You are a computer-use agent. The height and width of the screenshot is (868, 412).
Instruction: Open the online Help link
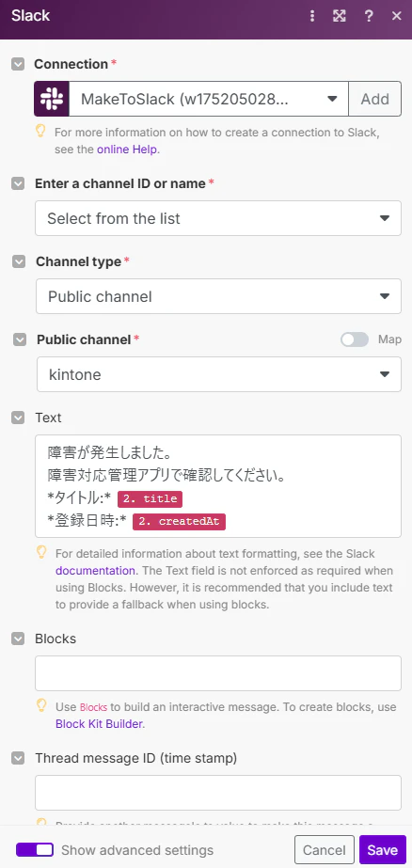click(x=127, y=150)
